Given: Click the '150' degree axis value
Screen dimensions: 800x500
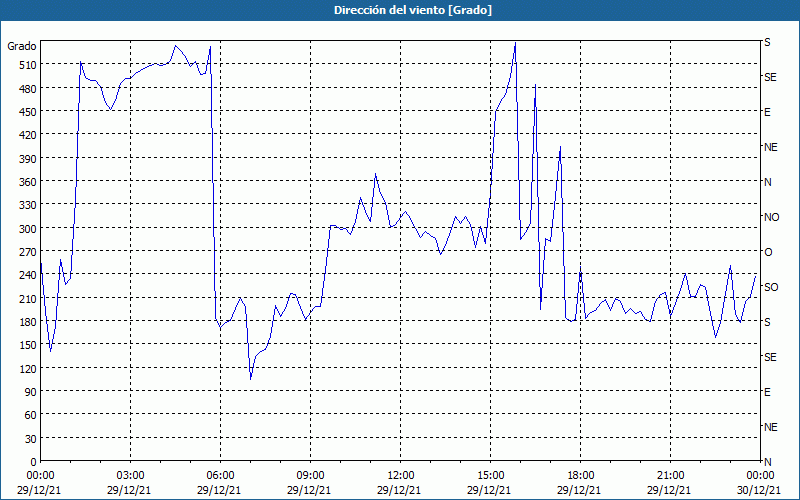Looking at the screenshot, I should [x=28, y=344].
